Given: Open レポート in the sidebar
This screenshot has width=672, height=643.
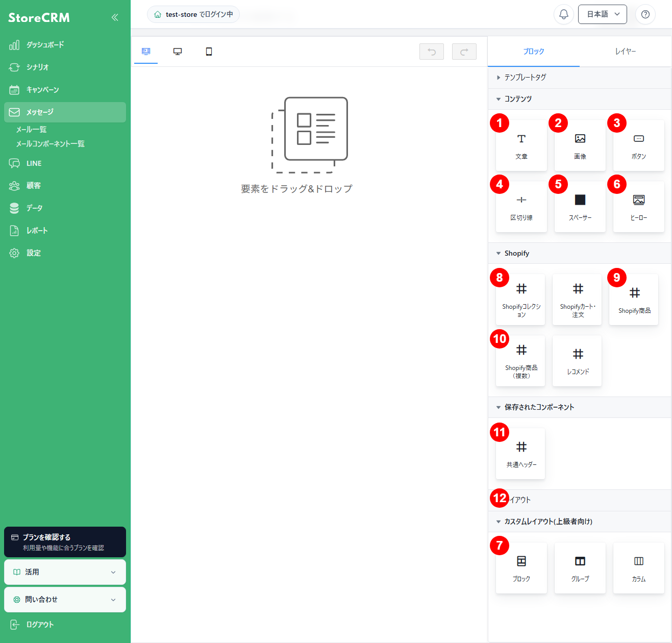Looking at the screenshot, I should 65,231.
